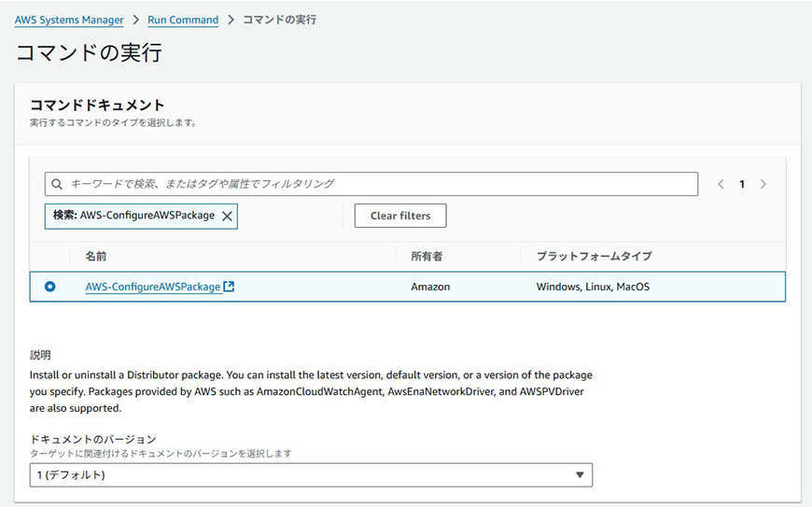Click the プラットフォームタイプ column header
The image size is (812, 507).
click(594, 256)
